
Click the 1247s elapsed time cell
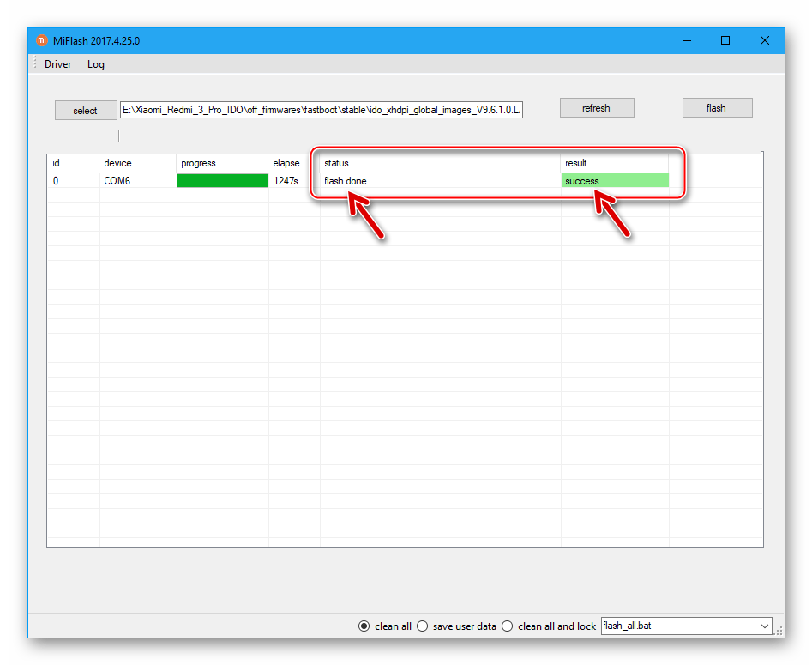294,181
